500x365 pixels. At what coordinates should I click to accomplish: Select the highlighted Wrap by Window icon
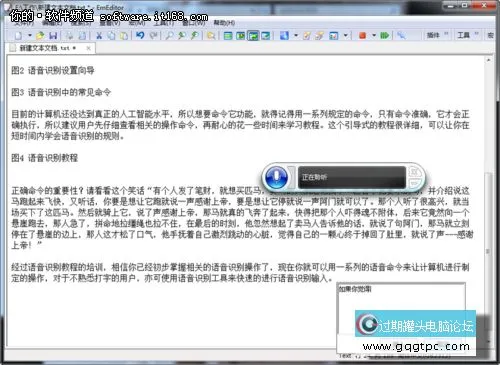pyautogui.click(x=253, y=35)
